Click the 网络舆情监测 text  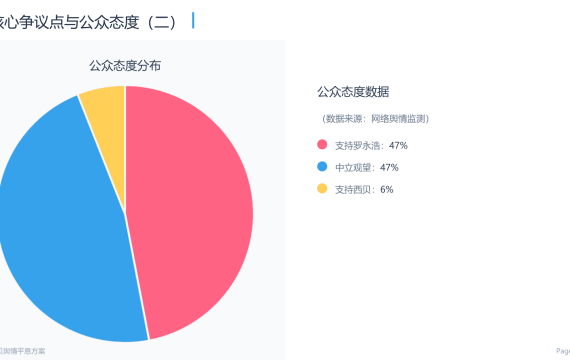coord(398,119)
